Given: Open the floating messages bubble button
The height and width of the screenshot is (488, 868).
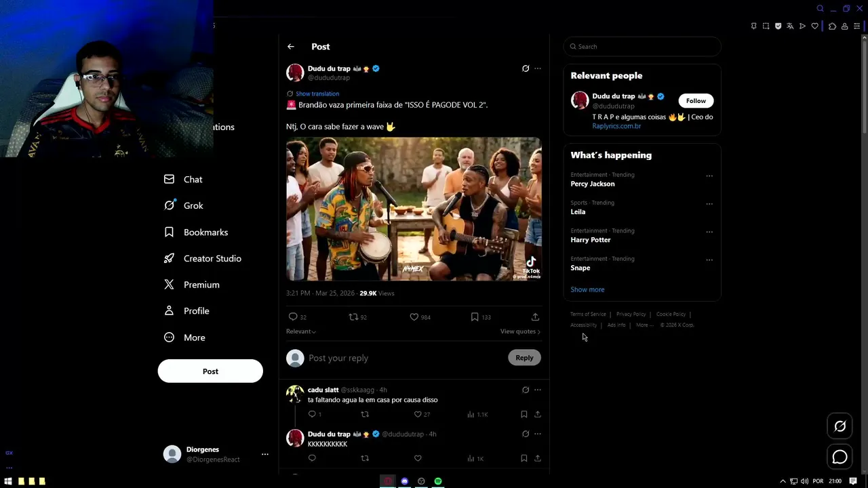Looking at the screenshot, I should point(840,457).
